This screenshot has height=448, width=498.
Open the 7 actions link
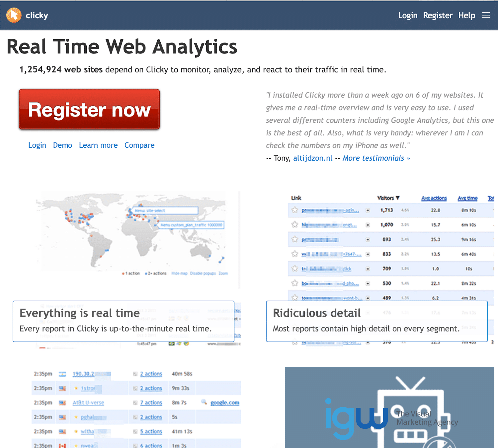151,403
